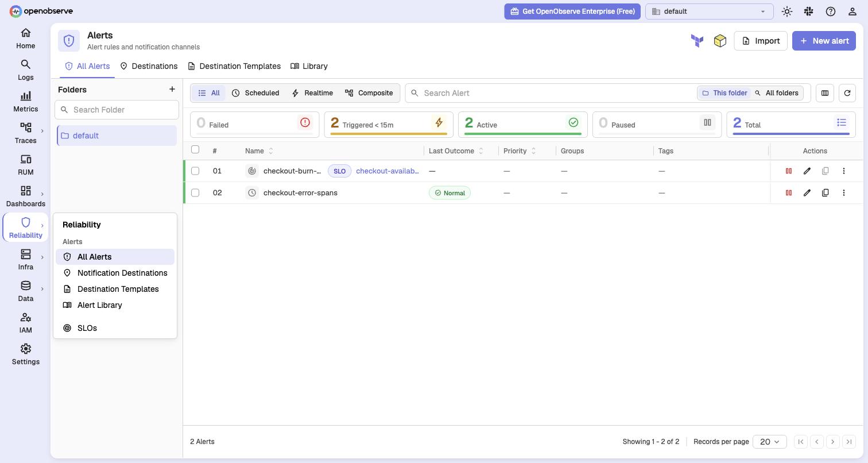The image size is (868, 463).
Task: Select the default folder
Action: point(117,136)
